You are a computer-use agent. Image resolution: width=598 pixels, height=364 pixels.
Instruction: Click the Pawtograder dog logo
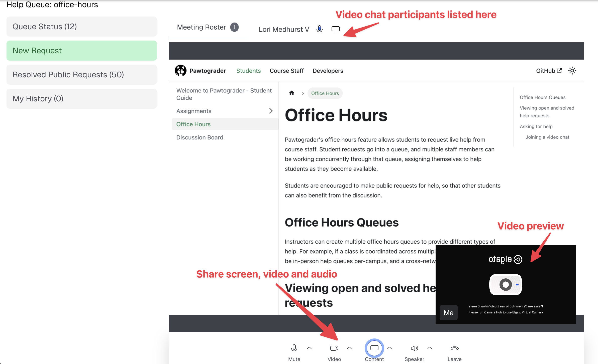pyautogui.click(x=180, y=71)
